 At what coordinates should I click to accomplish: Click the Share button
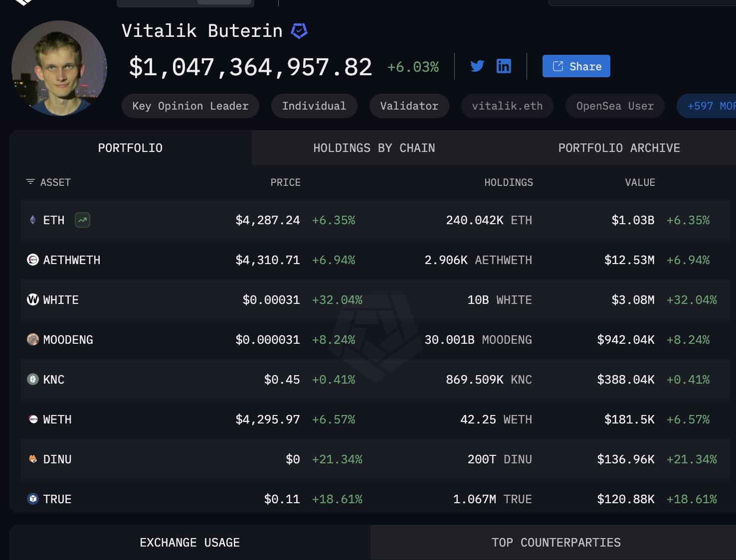pos(576,66)
